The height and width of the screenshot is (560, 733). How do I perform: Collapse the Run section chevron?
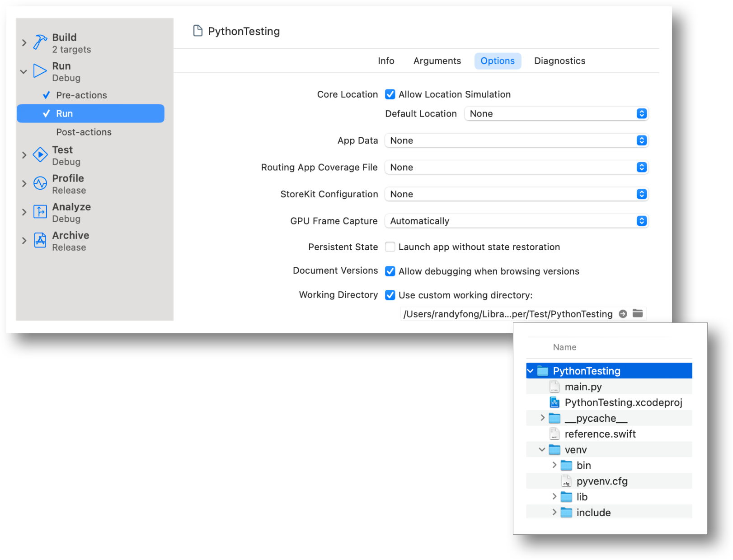pyautogui.click(x=24, y=71)
